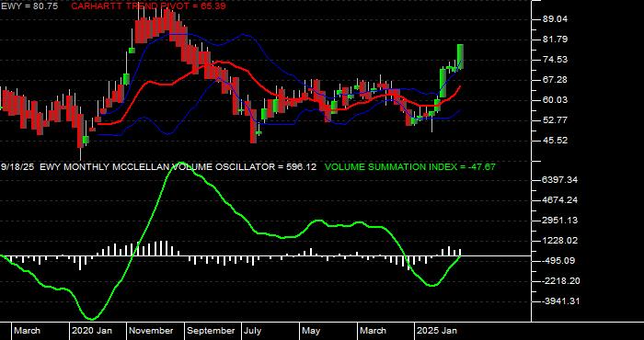Click the 2951.13 oscillator axis value
Viewport: 644px width, 340px height.
pos(559,221)
